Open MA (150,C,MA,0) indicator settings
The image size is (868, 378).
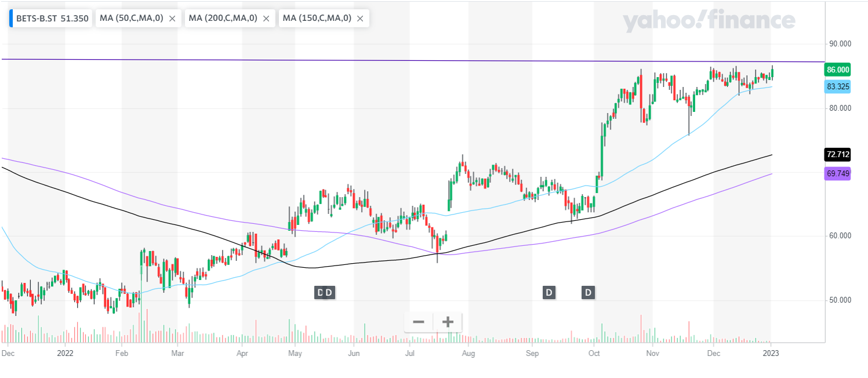click(317, 19)
